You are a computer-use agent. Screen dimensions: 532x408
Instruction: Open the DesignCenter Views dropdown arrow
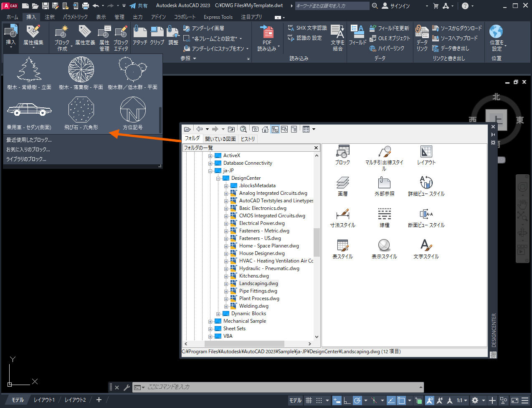(x=314, y=129)
